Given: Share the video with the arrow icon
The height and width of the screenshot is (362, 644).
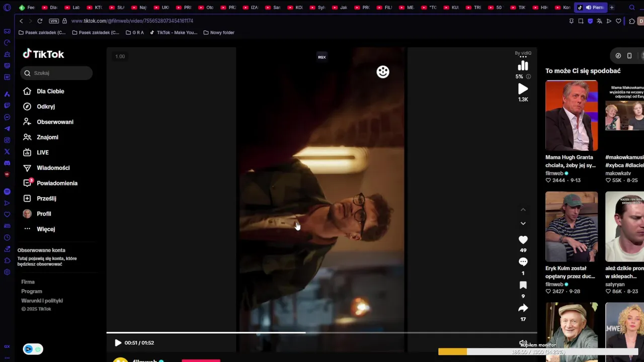Looking at the screenshot, I should pyautogui.click(x=523, y=308).
